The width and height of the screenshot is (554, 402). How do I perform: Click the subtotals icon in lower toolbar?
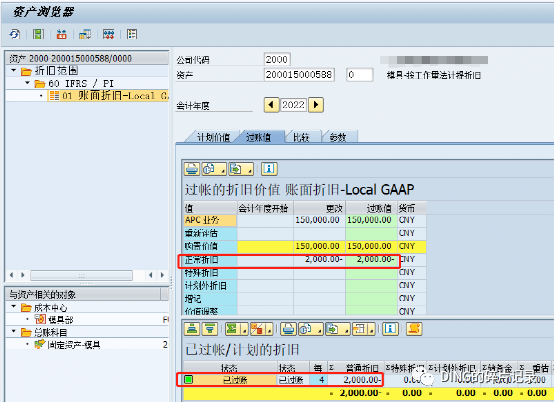pos(258,329)
